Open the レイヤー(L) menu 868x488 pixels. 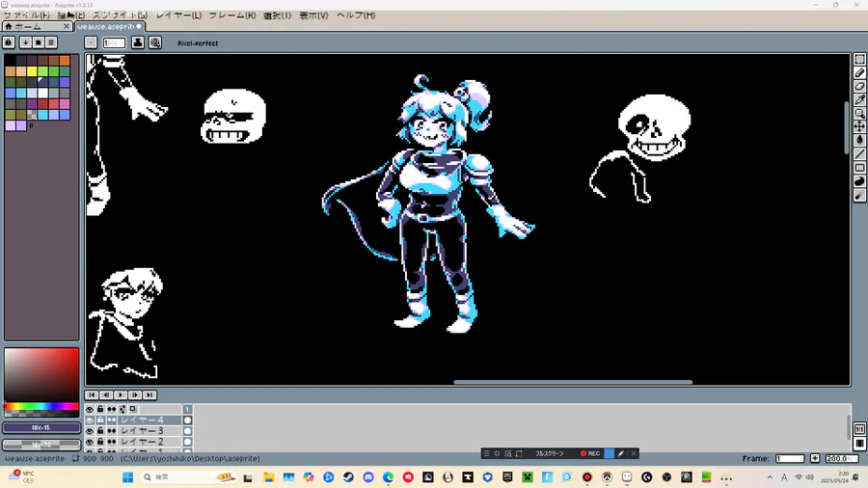[x=178, y=15]
